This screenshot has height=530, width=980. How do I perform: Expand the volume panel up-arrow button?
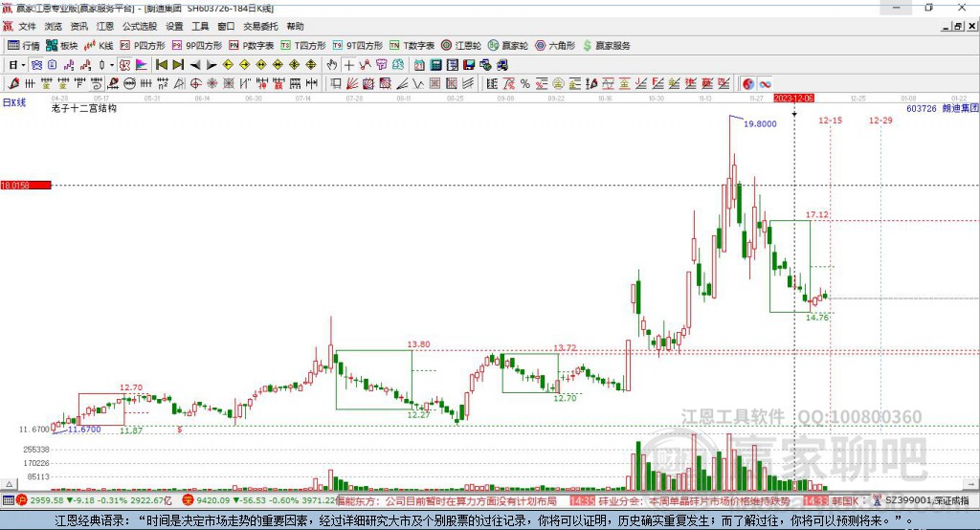coord(9,484)
